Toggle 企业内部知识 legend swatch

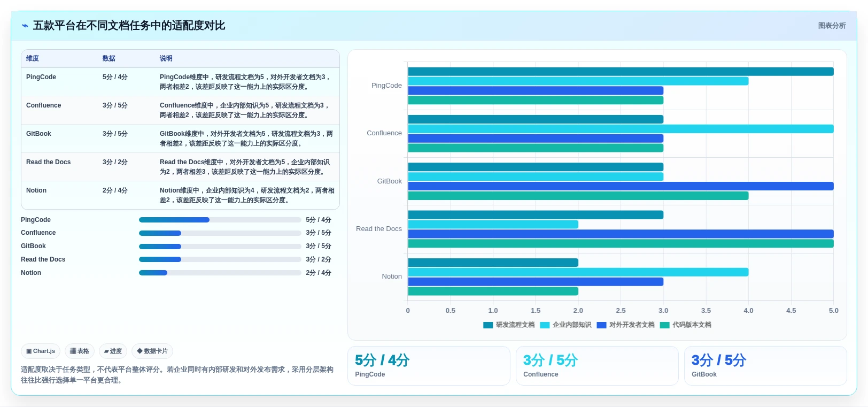click(x=545, y=325)
